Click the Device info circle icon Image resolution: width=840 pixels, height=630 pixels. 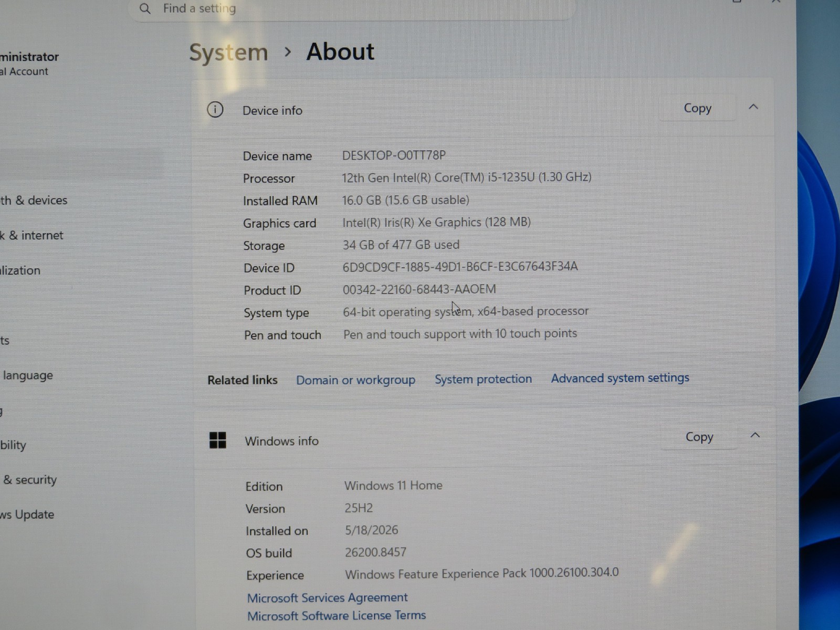[x=215, y=110]
